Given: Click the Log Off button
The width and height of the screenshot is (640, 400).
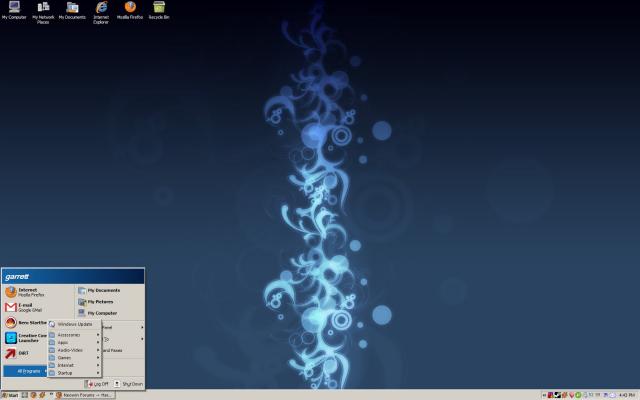Looking at the screenshot, I should click(x=98, y=384).
